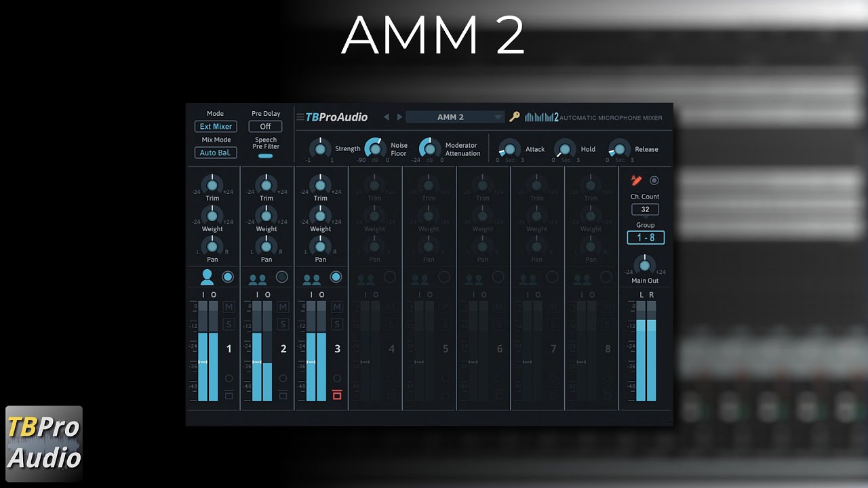Screen dimensions: 868x488
Task: Open the Group 1 - 8 selector
Action: pyautogui.click(x=646, y=238)
